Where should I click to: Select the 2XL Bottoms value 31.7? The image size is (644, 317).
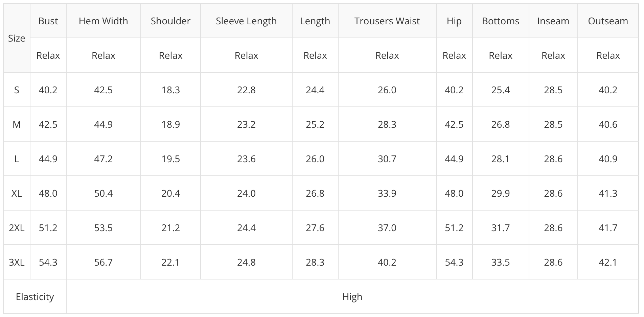[500, 228]
